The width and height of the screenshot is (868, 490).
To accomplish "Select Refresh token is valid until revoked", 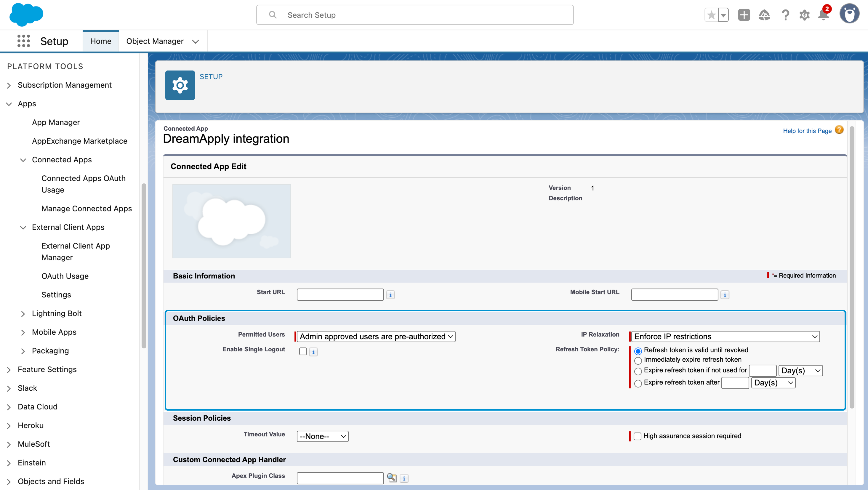I will click(x=638, y=351).
